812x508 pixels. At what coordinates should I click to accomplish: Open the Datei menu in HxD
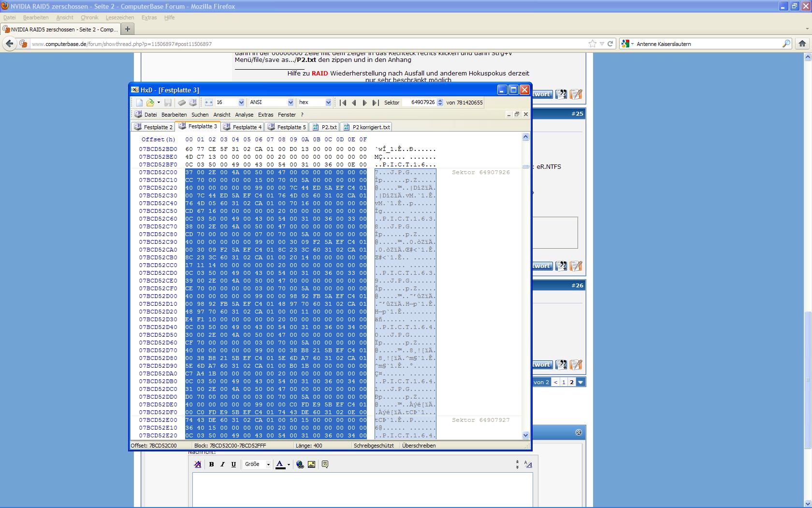(x=150, y=115)
